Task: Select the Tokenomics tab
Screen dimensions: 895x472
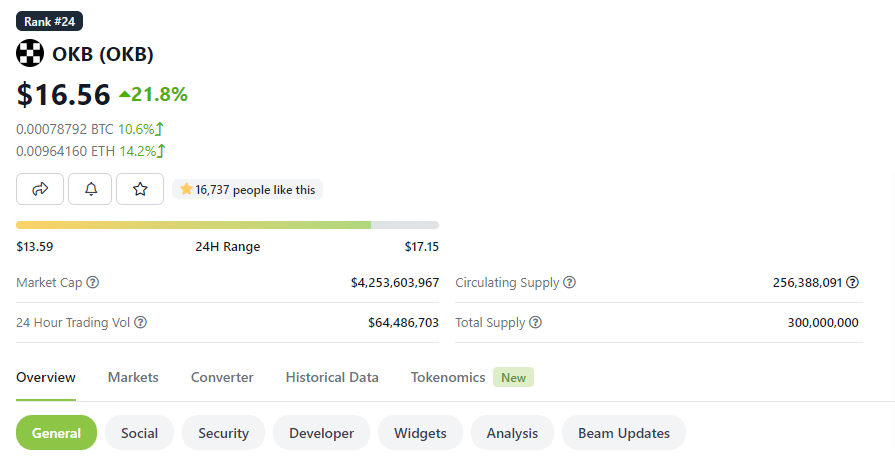Action: [x=448, y=377]
